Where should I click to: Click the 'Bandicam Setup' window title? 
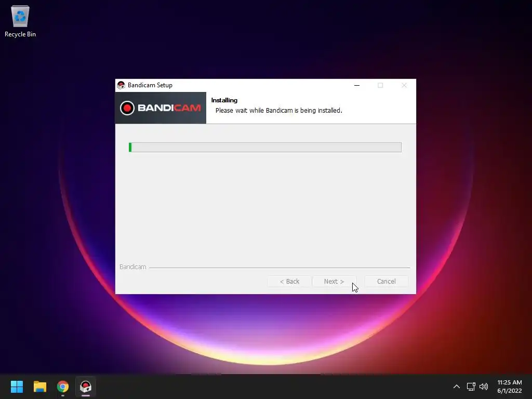(150, 85)
